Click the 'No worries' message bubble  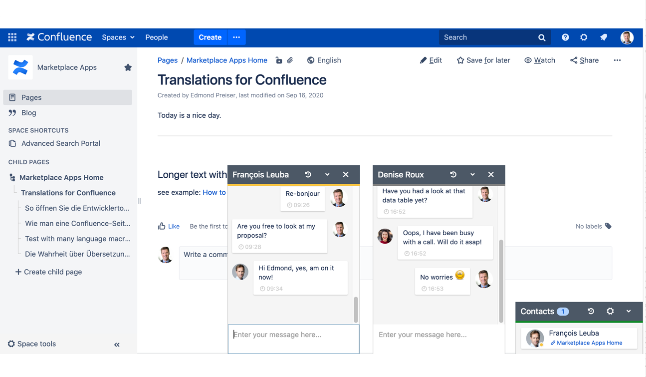442,281
